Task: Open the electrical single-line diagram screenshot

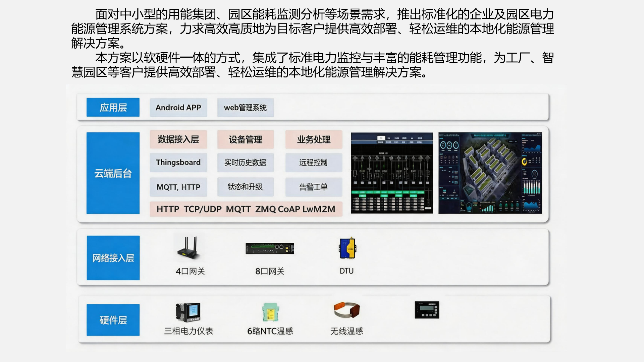Action: (392, 173)
